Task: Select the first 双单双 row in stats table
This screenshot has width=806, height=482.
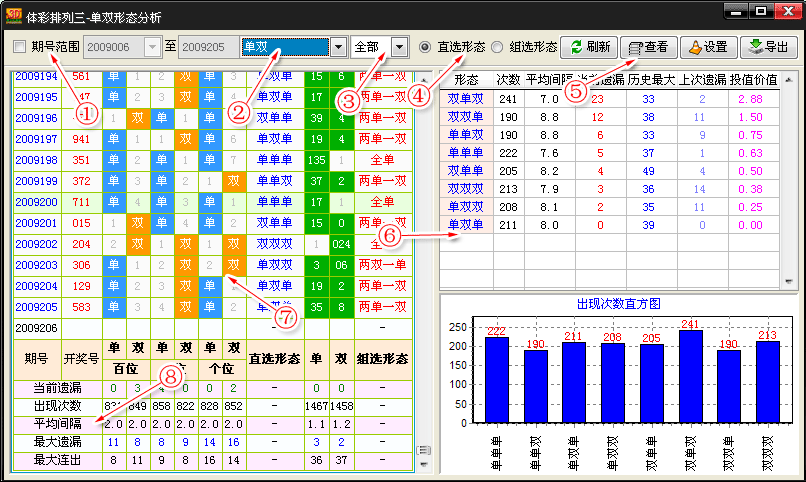Action: (465, 99)
